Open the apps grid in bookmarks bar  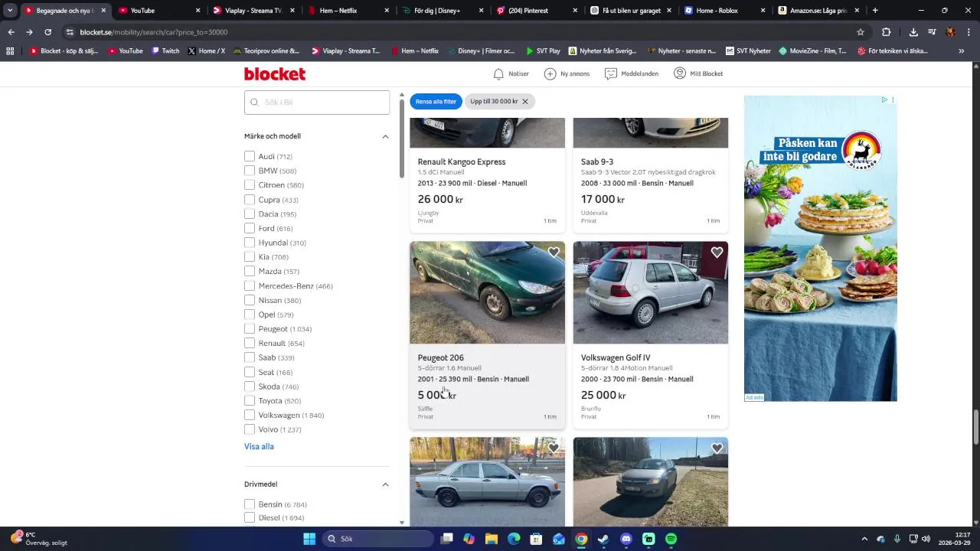(10, 51)
